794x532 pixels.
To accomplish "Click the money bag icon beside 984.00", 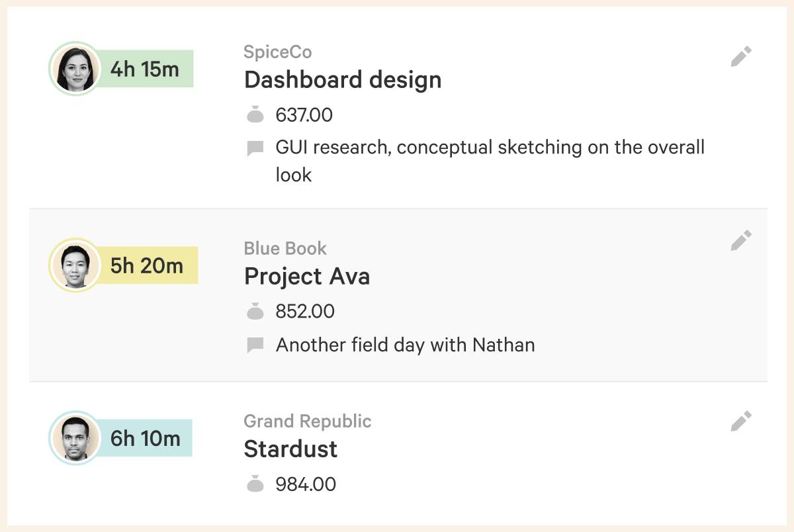I will [255, 484].
